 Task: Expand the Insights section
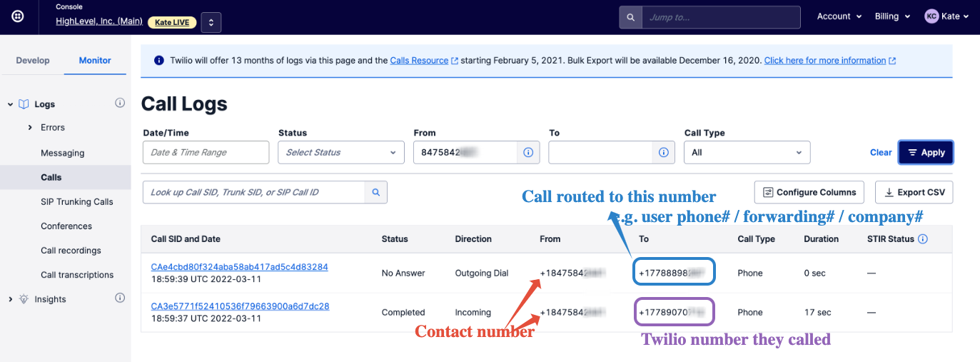[x=10, y=300]
